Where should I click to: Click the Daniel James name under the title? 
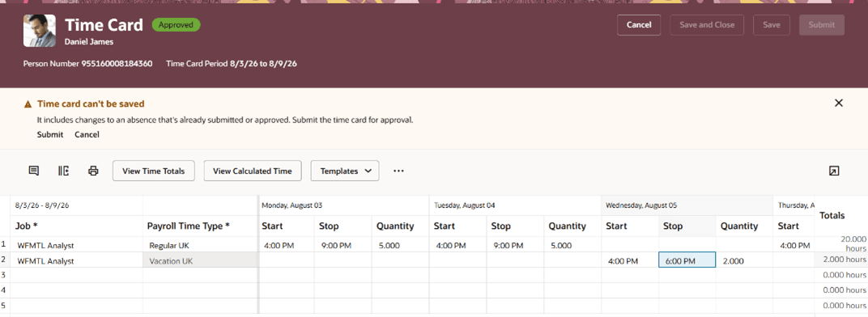pyautogui.click(x=88, y=41)
